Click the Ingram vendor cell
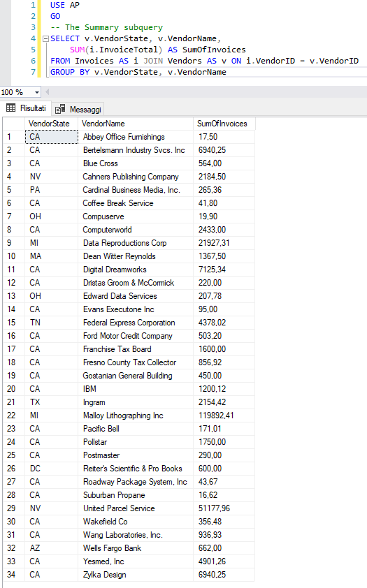The height and width of the screenshot is (588, 367). pos(136,402)
